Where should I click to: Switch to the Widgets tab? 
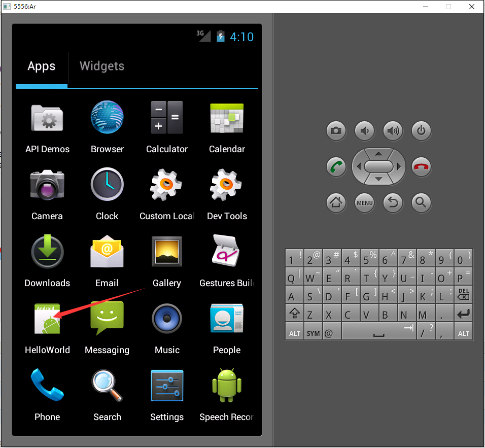(x=102, y=66)
